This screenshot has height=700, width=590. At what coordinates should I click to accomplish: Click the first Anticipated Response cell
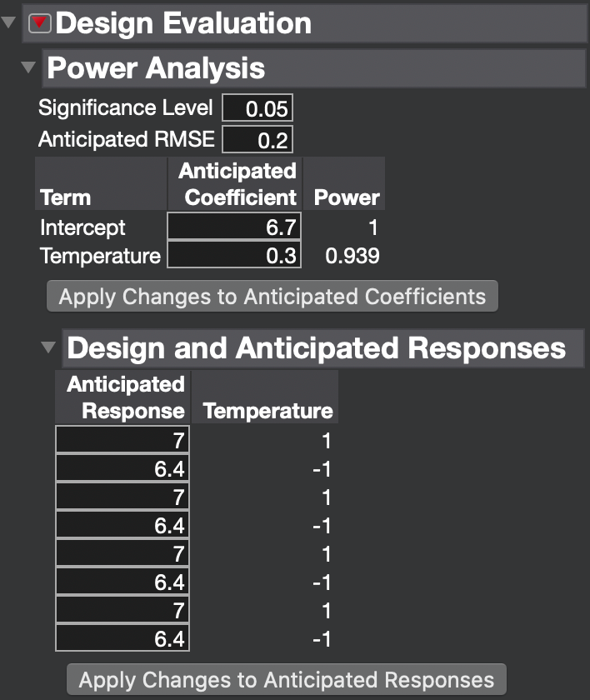(x=122, y=440)
